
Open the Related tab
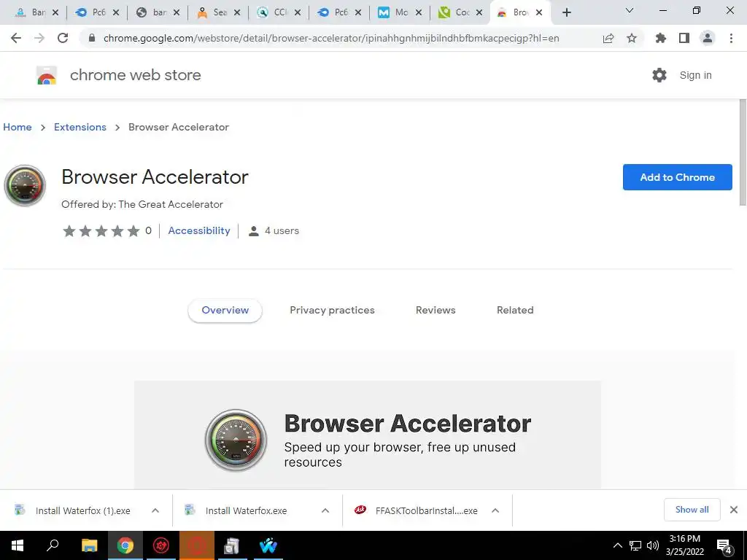(x=515, y=311)
